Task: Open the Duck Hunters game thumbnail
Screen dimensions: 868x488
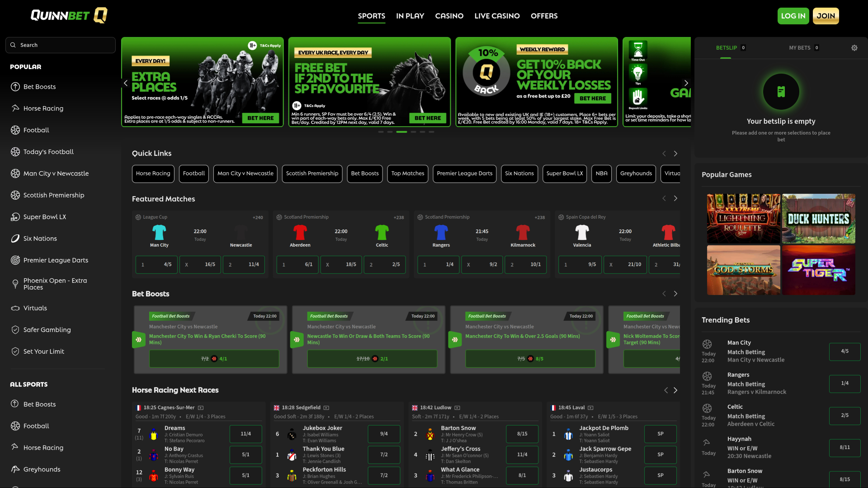Action: tap(818, 219)
